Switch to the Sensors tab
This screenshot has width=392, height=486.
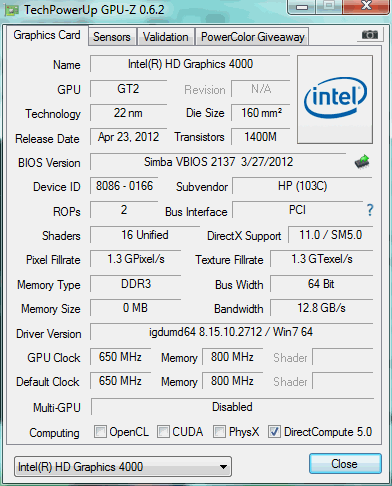coord(112,37)
